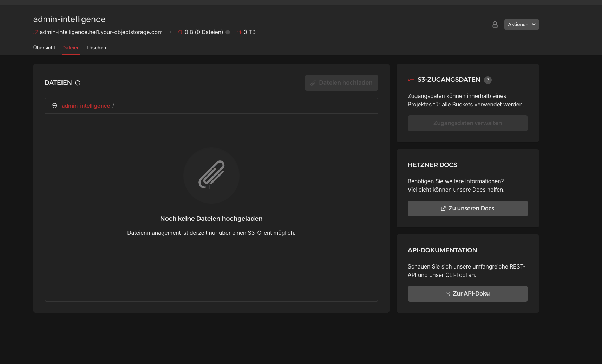Click the red key icon by S3-Zugangsdaten

[x=411, y=80]
